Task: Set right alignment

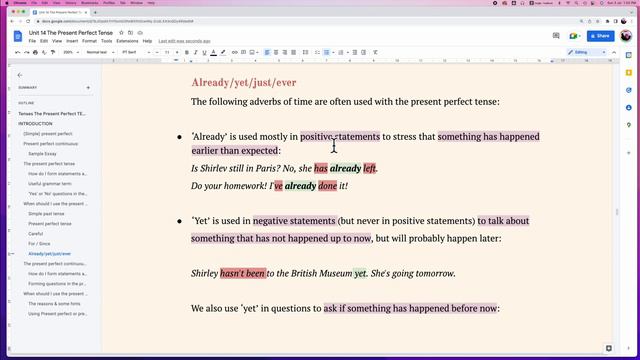Action: click(x=284, y=53)
